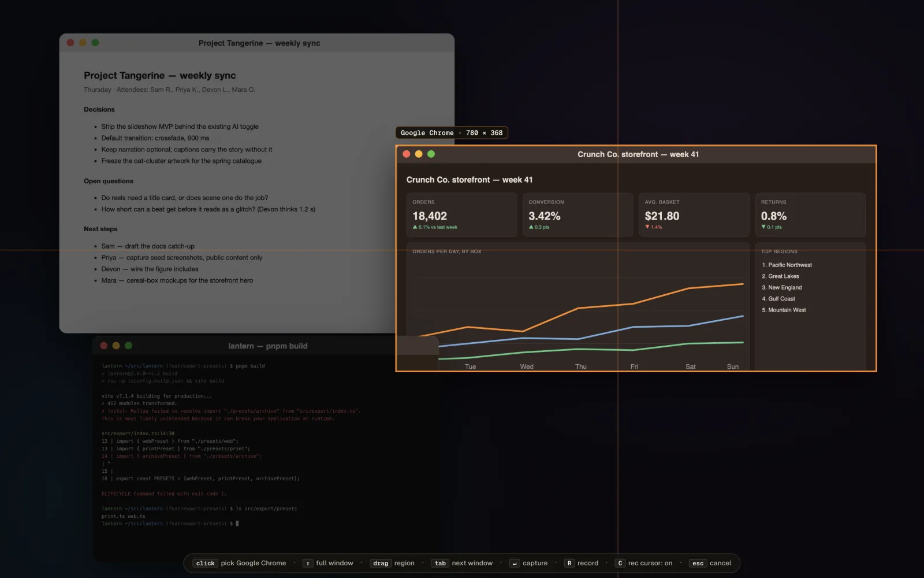This screenshot has height=578, width=924.
Task: Minimize the Crunch Co. storefront window
Action: pos(419,154)
